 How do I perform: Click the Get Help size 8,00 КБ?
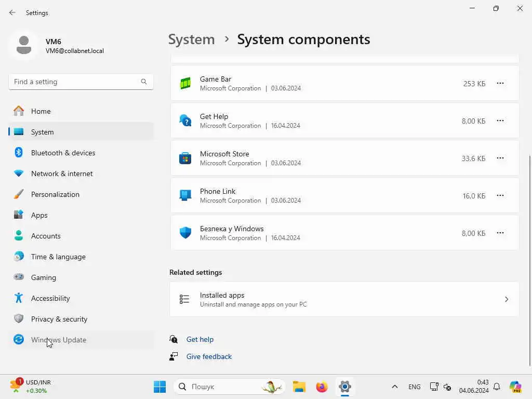(x=473, y=121)
